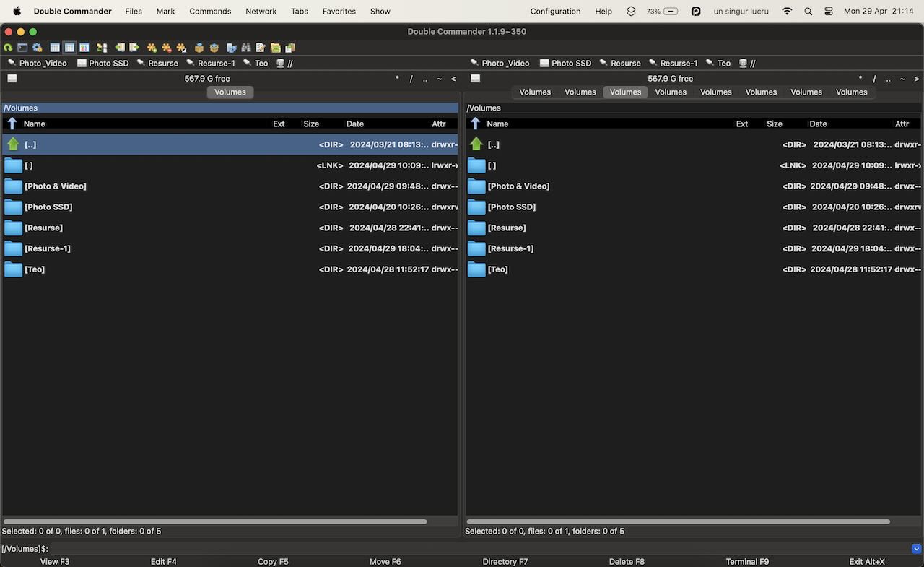This screenshot has width=924, height=567.
Task: Click the Pack files box icon
Action: point(199,48)
